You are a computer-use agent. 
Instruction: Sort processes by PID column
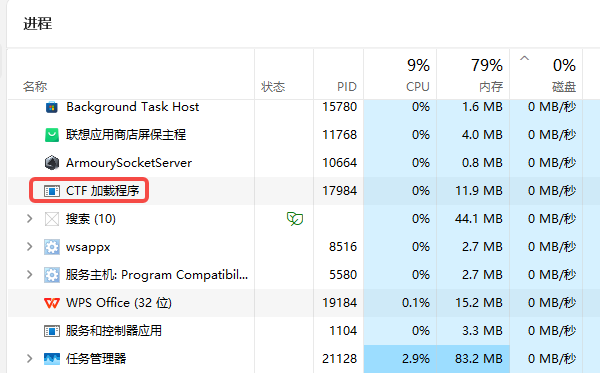tap(347, 87)
